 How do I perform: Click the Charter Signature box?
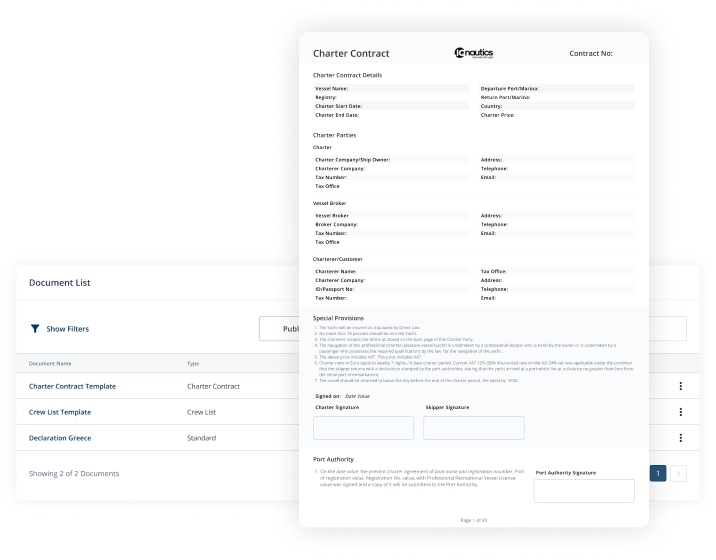tap(363, 428)
